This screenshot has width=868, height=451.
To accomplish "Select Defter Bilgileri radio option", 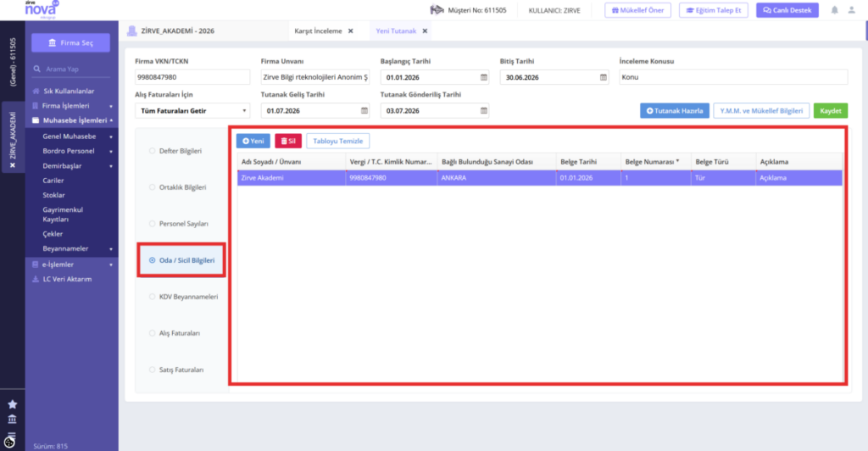I will pos(153,151).
